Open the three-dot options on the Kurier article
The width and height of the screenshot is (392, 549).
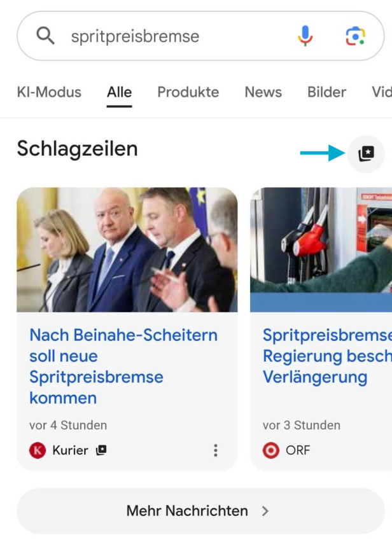[x=216, y=450]
